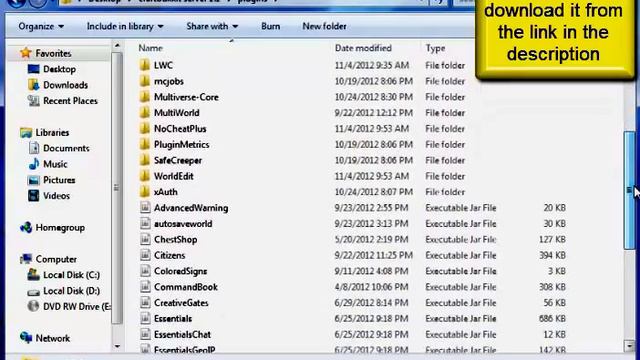Click the 20 KB size of AdvancedWarning

(554, 208)
